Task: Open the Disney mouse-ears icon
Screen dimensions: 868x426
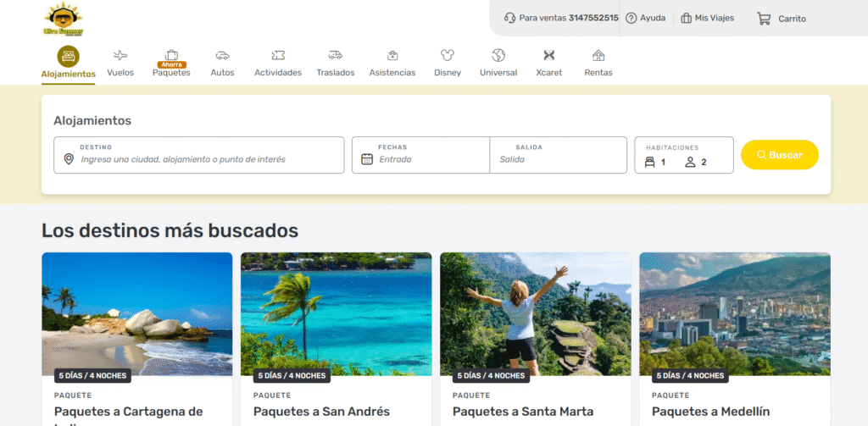Action: [448, 55]
